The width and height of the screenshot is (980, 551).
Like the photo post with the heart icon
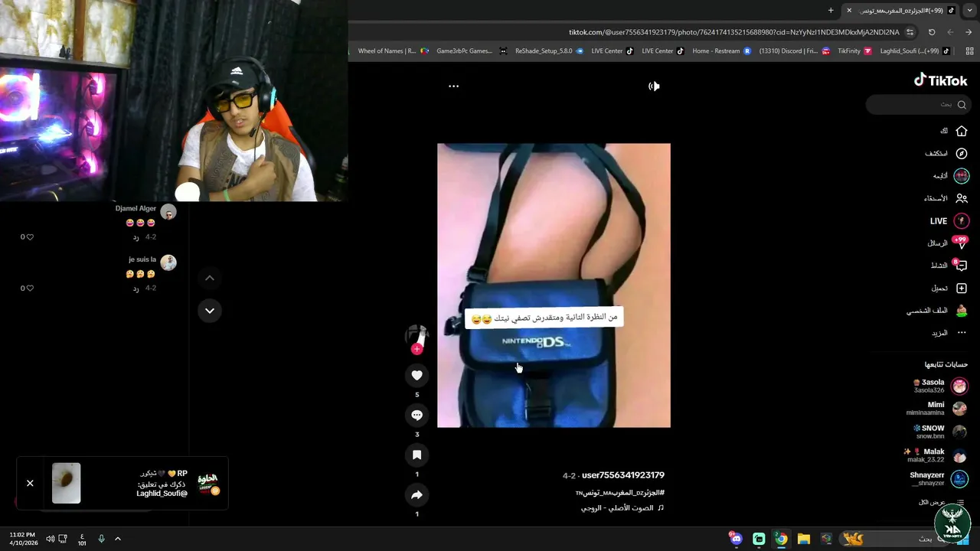click(x=416, y=375)
